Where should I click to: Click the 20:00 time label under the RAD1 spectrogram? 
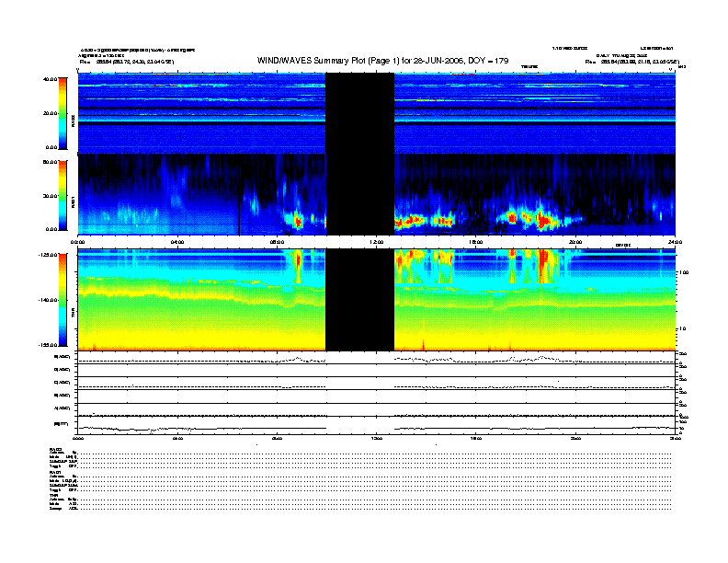(x=575, y=242)
